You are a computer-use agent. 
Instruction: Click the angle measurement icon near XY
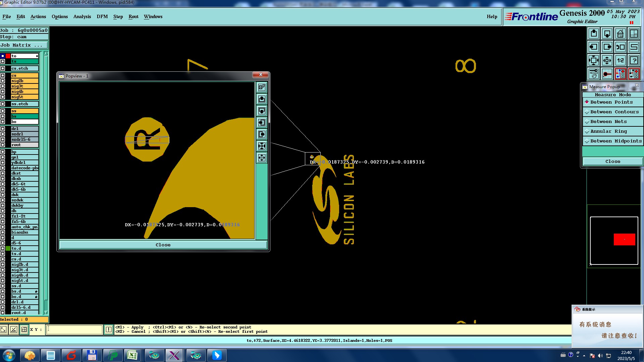pos(14,329)
